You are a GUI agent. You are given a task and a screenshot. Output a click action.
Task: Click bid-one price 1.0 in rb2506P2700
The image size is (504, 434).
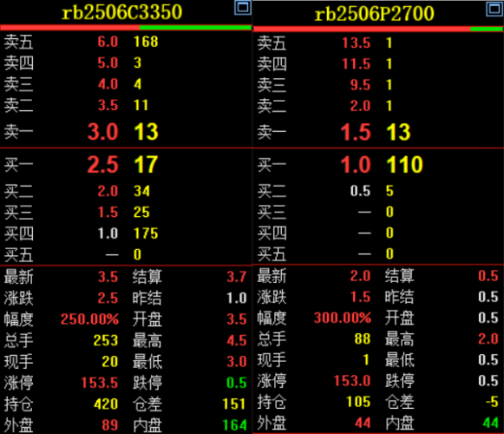tap(356, 164)
